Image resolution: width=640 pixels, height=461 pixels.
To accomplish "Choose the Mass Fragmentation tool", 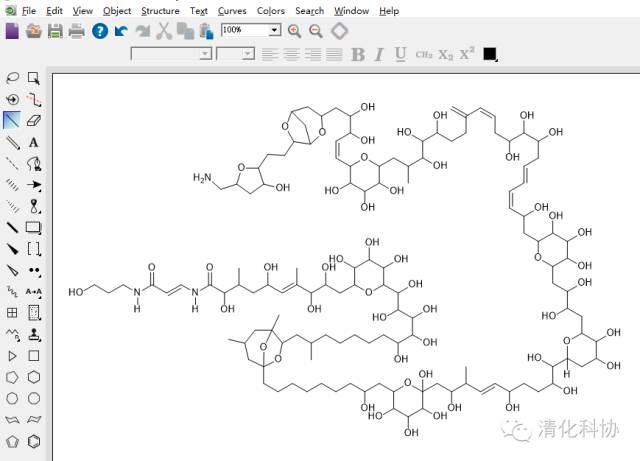I will (x=34, y=99).
